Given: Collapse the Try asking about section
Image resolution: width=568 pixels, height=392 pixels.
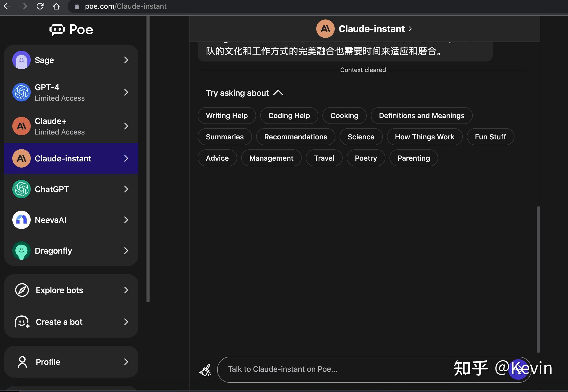Looking at the screenshot, I should [279, 93].
